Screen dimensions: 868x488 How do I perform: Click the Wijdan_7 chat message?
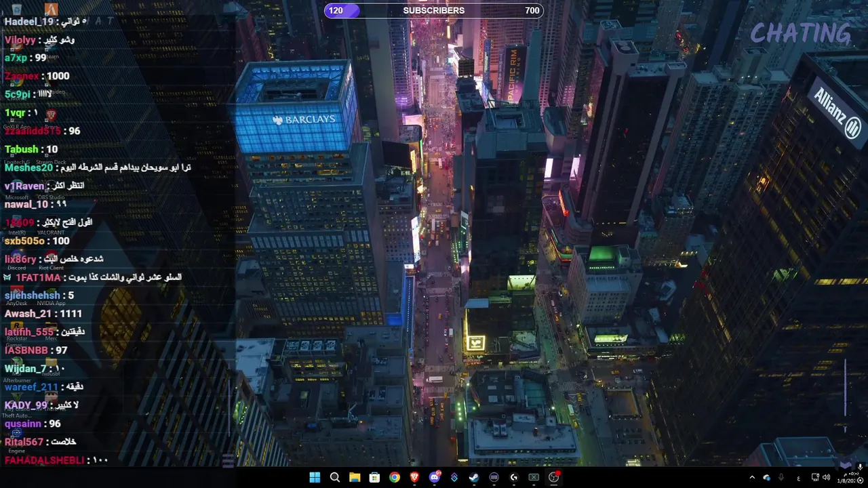35,369
